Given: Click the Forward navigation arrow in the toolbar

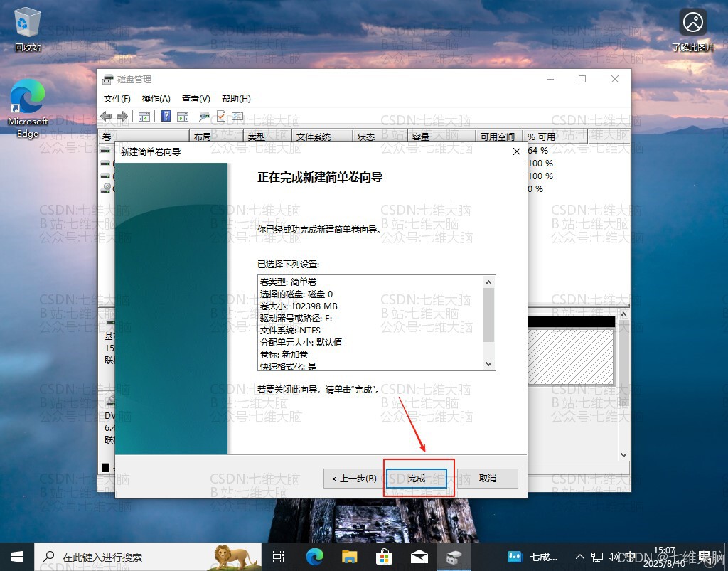Looking at the screenshot, I should 123,116.
